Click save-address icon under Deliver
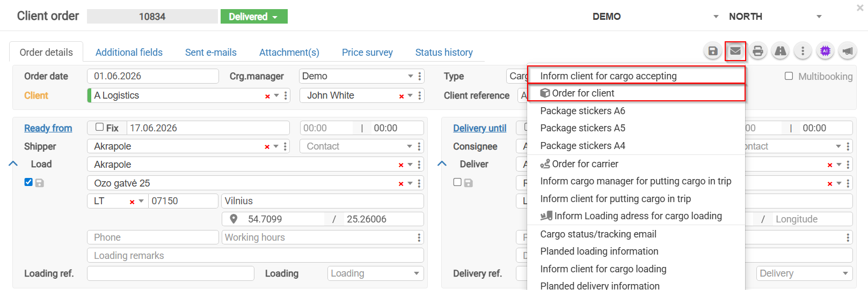The width and height of the screenshot is (868, 290). point(468,183)
